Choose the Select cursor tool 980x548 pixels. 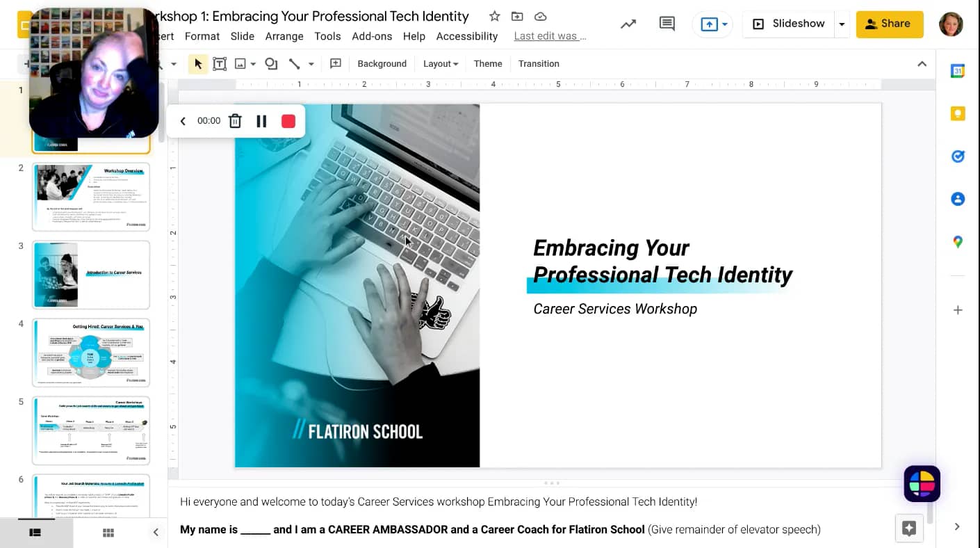point(198,64)
